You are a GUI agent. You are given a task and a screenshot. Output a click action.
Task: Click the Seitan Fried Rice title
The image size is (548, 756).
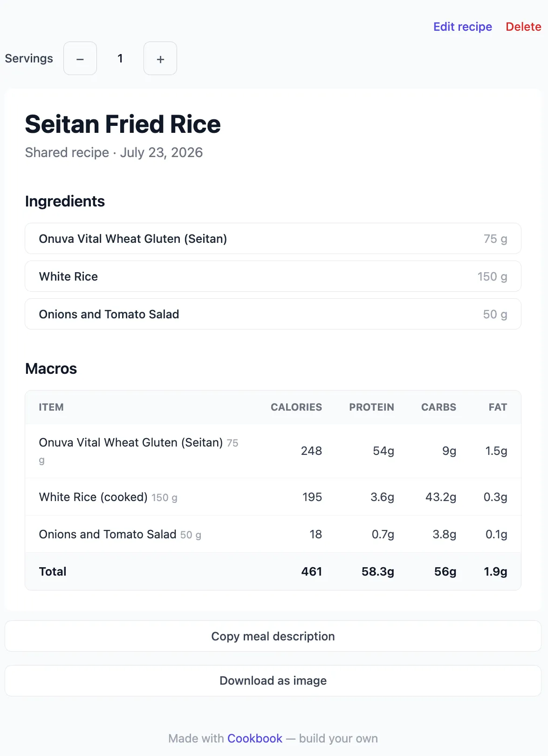pyautogui.click(x=123, y=124)
